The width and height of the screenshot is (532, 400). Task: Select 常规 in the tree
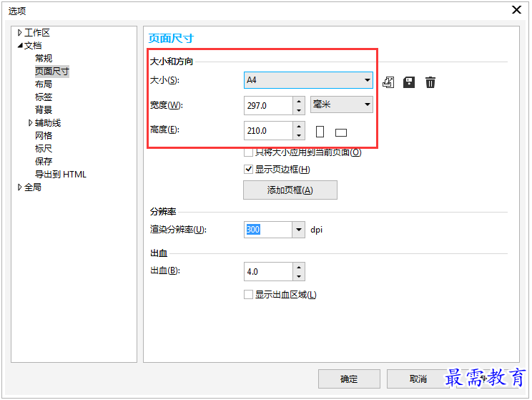[44, 59]
